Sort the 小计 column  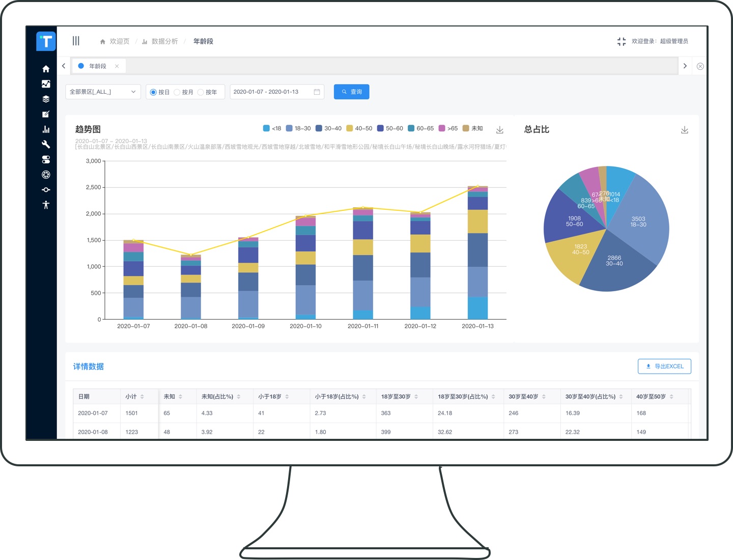click(x=142, y=397)
